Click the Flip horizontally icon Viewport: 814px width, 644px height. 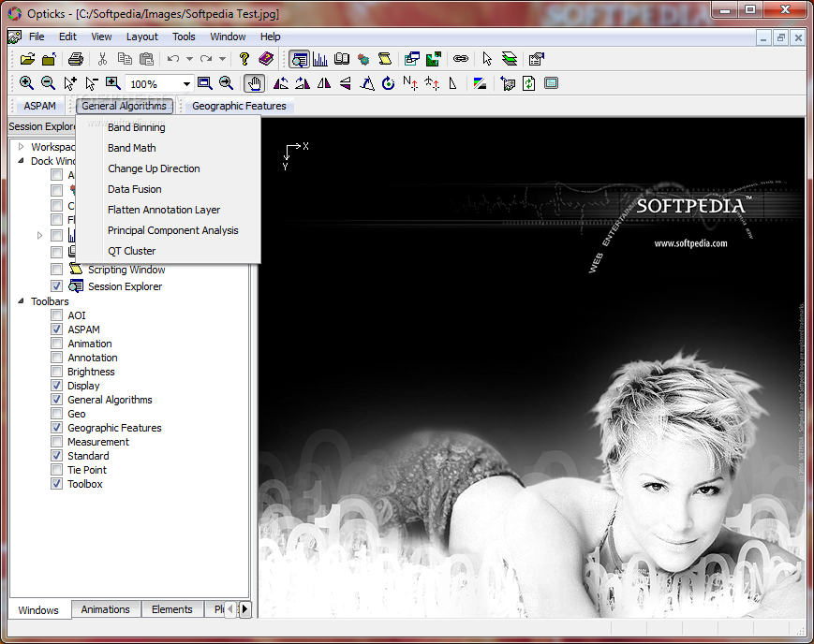pos(324,83)
